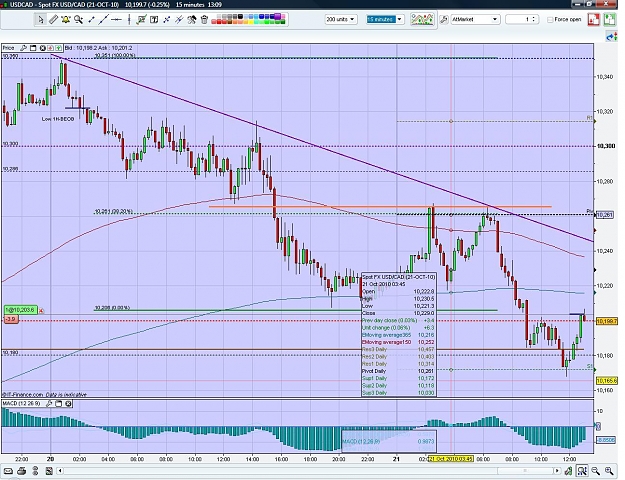Click the printer icon

point(22,471)
